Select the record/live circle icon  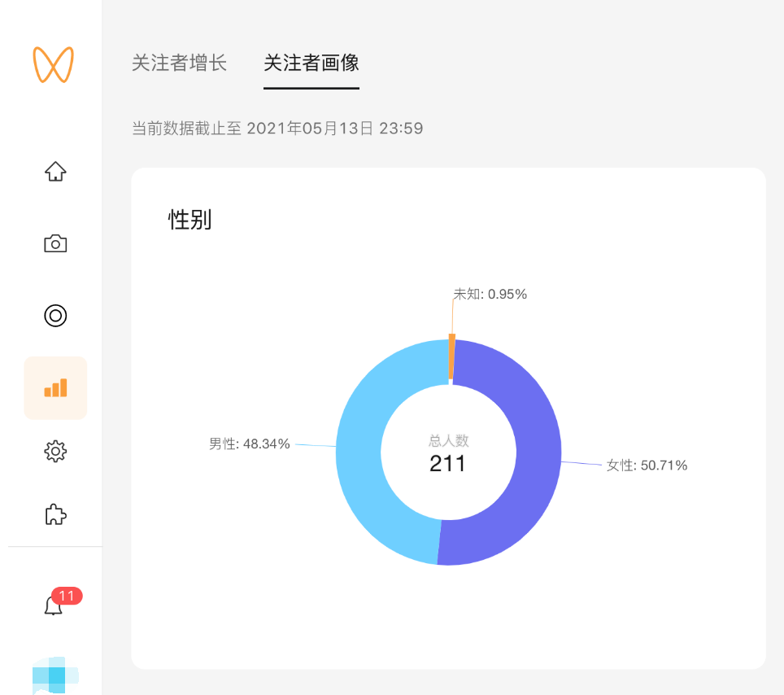pos(54,316)
